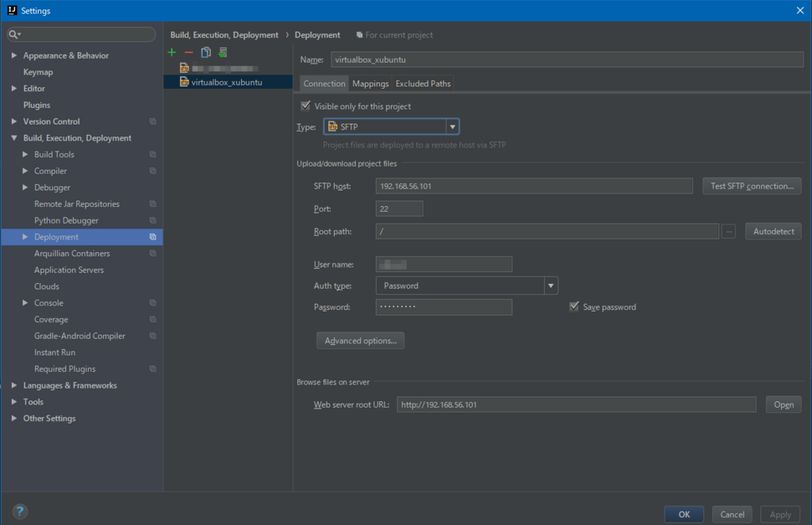Viewport: 812px width, 525px height.
Task: Expand the Version Control section
Action: pos(14,121)
